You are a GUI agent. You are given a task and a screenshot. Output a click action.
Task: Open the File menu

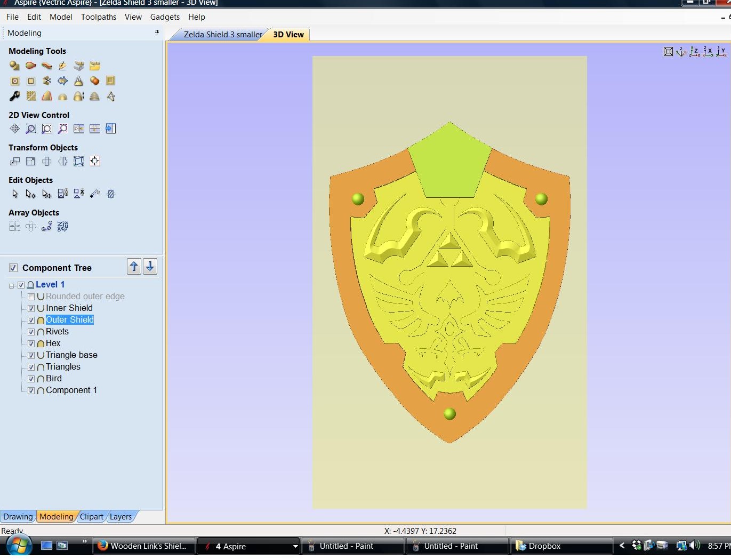pyautogui.click(x=12, y=17)
